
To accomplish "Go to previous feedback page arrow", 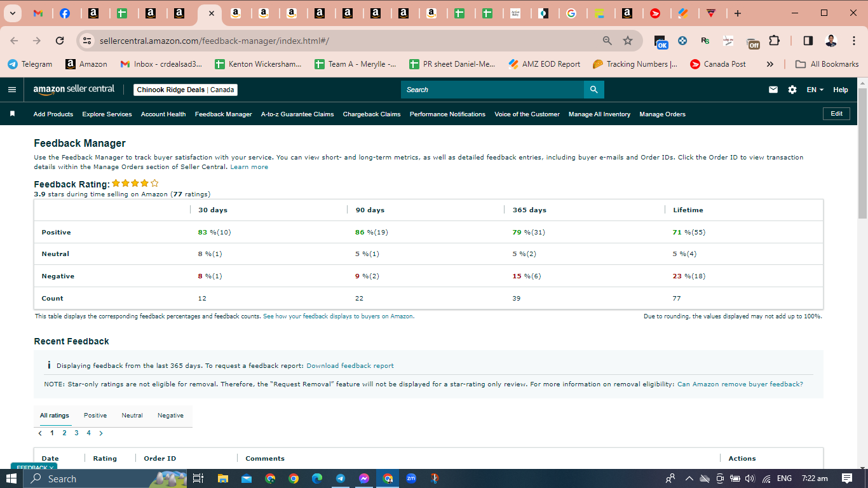I will pos(40,433).
